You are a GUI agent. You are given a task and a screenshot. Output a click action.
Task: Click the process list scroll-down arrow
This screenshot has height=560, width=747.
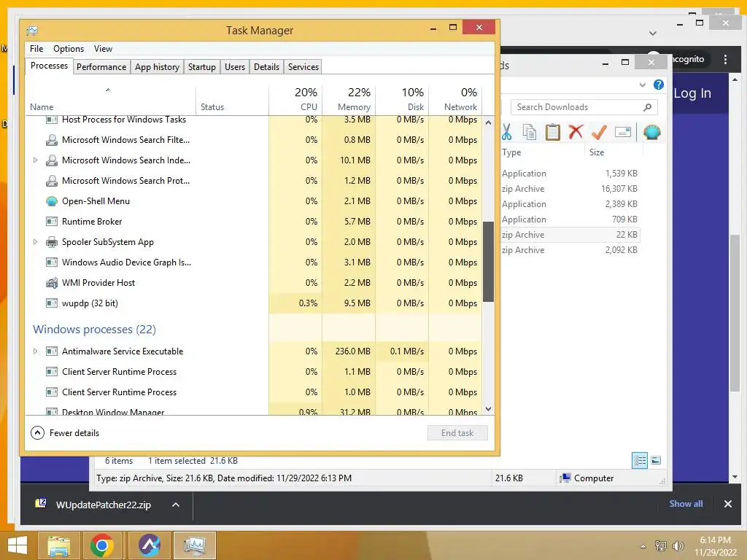(x=488, y=408)
